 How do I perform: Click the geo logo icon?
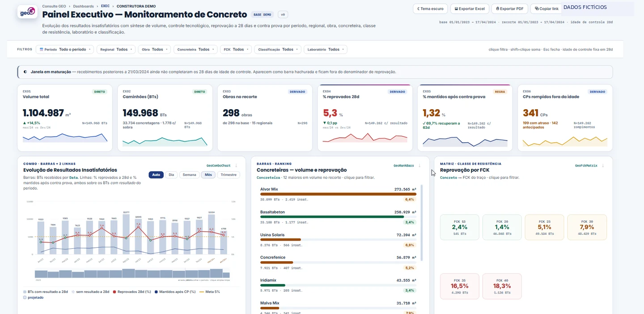(x=27, y=12)
